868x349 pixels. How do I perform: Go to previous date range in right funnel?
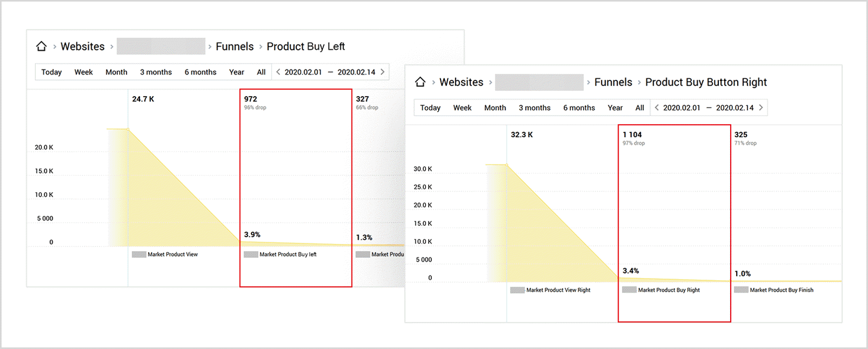click(656, 107)
